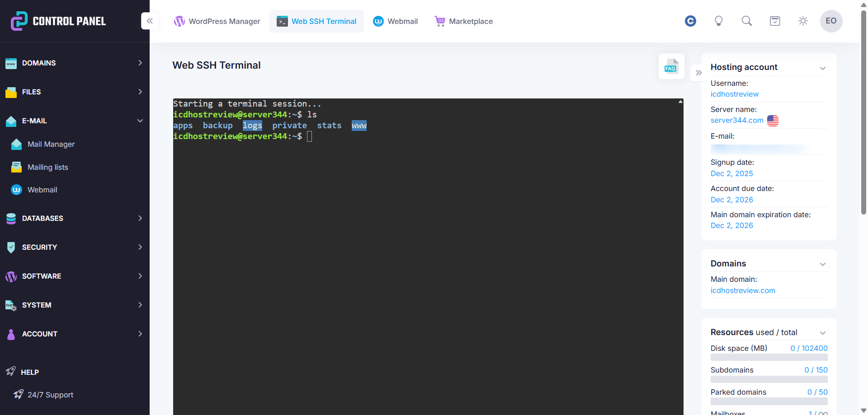Expand the DOMAINS sidebar section
This screenshot has width=868, height=415.
point(75,63)
